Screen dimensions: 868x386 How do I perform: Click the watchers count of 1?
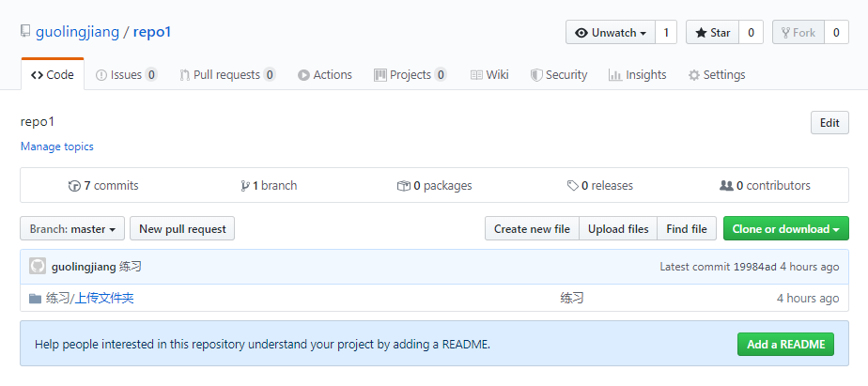tap(666, 33)
